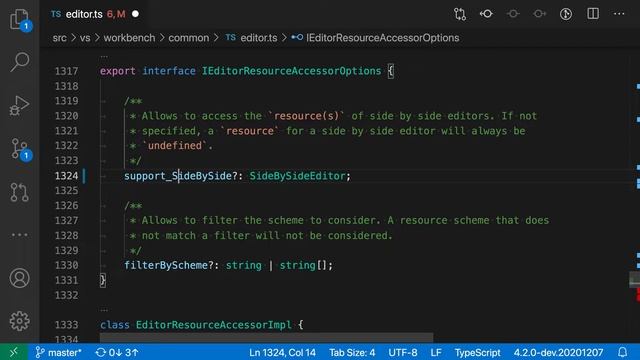Open the Manage gear menu

click(x=20, y=321)
